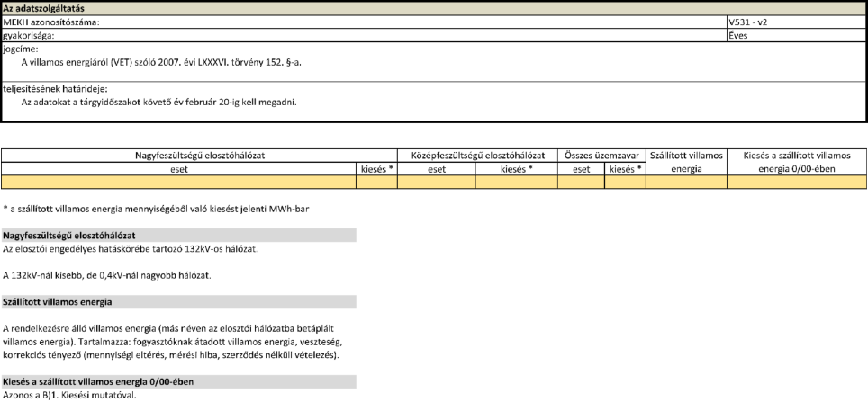Click the 'Szállított villamos energia' table column header
Viewport: 868px width, 402px height.
coord(686,163)
